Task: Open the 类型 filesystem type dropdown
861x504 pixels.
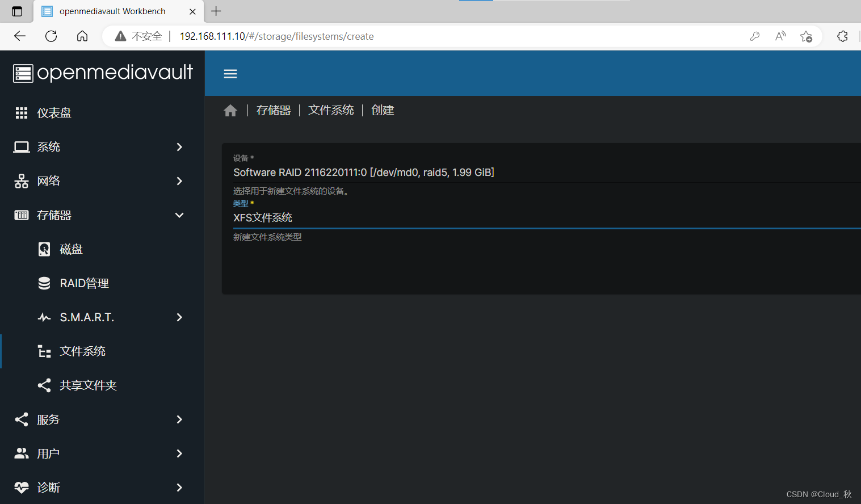Action: tap(547, 218)
